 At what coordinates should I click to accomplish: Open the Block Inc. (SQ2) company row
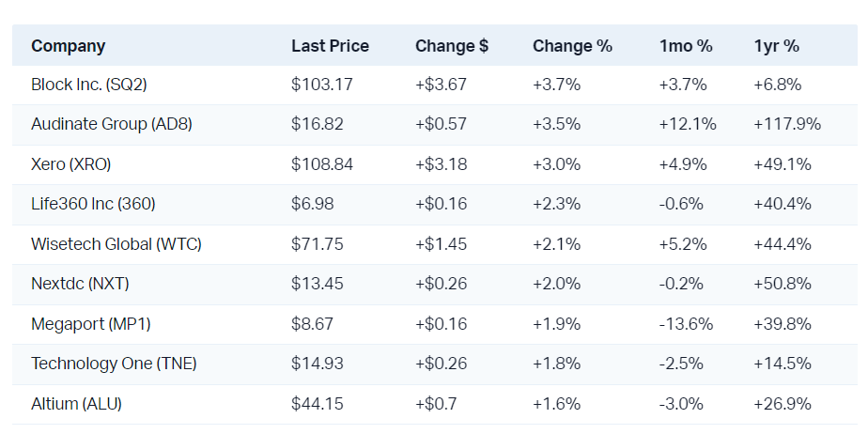88,85
